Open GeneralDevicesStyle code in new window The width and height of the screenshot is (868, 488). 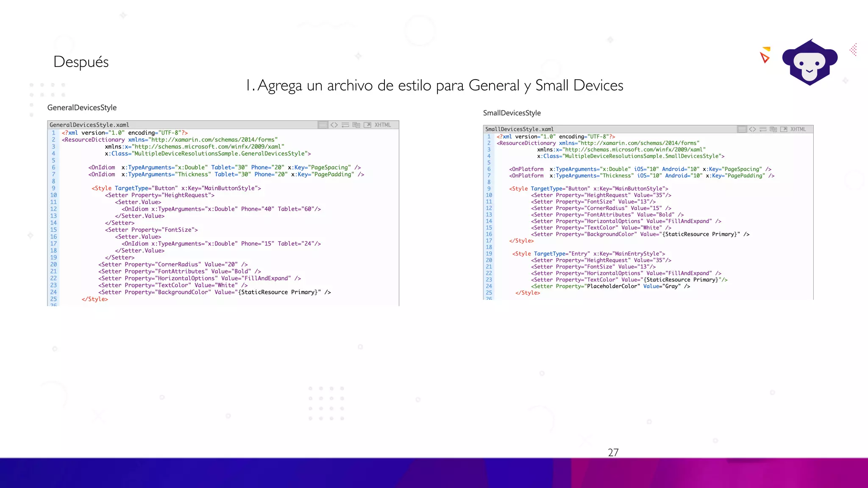coord(367,125)
